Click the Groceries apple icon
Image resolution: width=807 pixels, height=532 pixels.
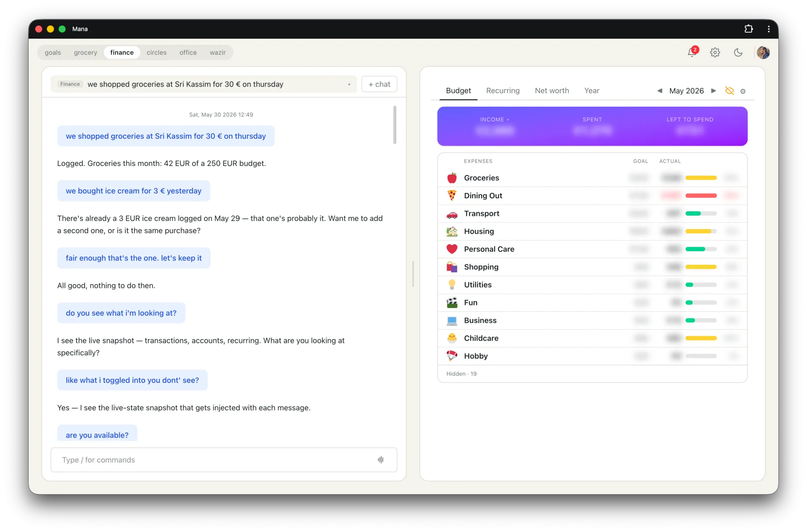452,178
